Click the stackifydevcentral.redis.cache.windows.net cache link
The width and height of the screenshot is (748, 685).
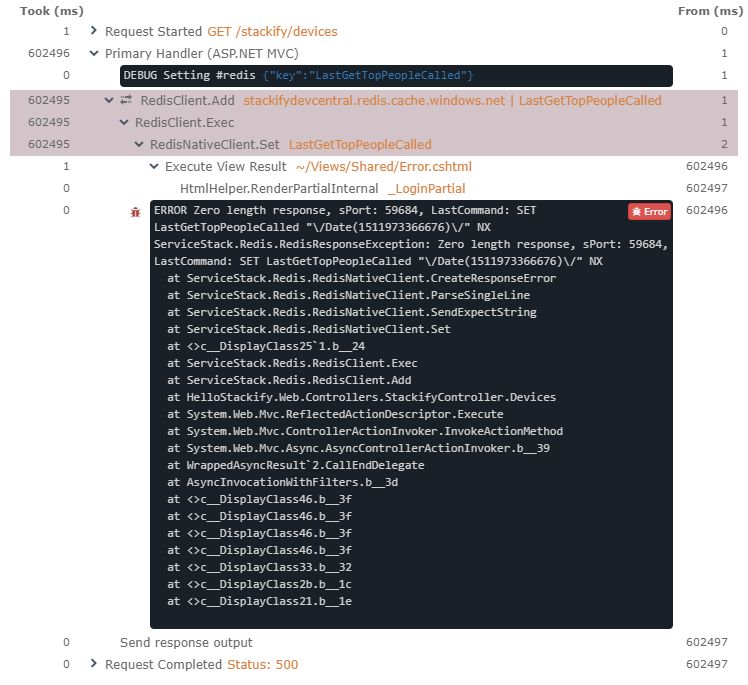(374, 101)
